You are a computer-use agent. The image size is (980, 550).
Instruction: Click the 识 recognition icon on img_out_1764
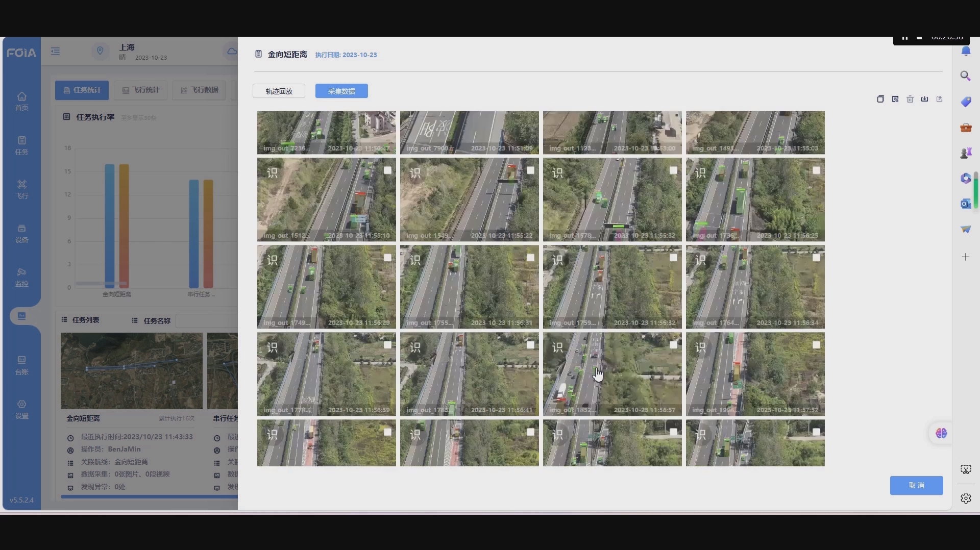[x=701, y=260]
